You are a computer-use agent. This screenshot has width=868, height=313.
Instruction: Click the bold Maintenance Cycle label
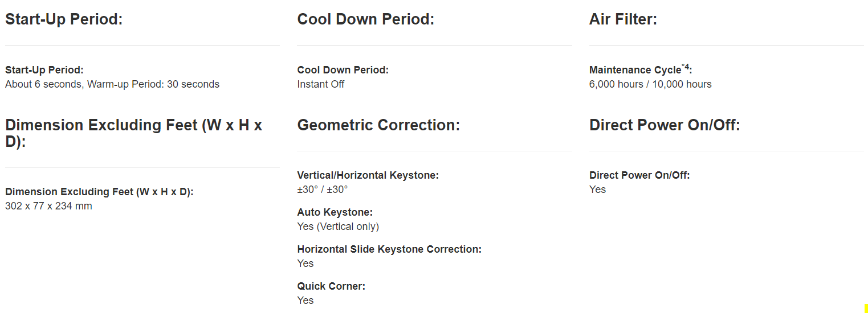pyautogui.click(x=635, y=70)
